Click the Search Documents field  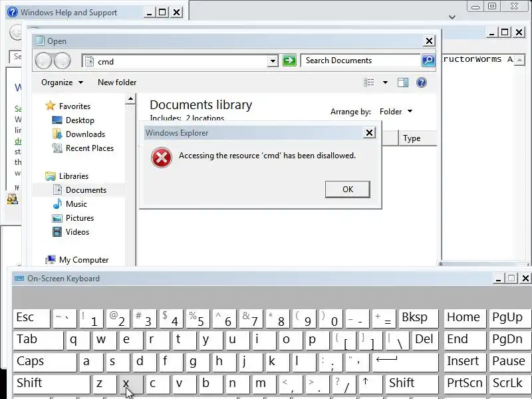361,61
